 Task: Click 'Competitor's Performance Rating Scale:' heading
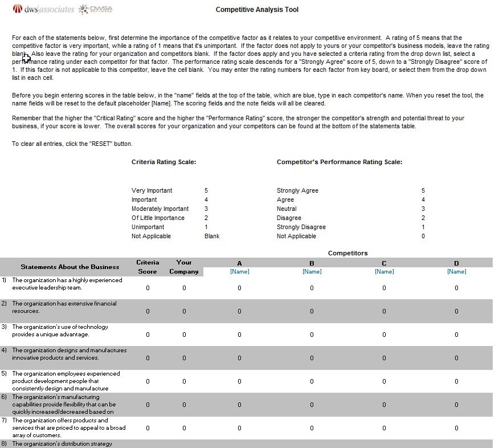[x=340, y=162]
